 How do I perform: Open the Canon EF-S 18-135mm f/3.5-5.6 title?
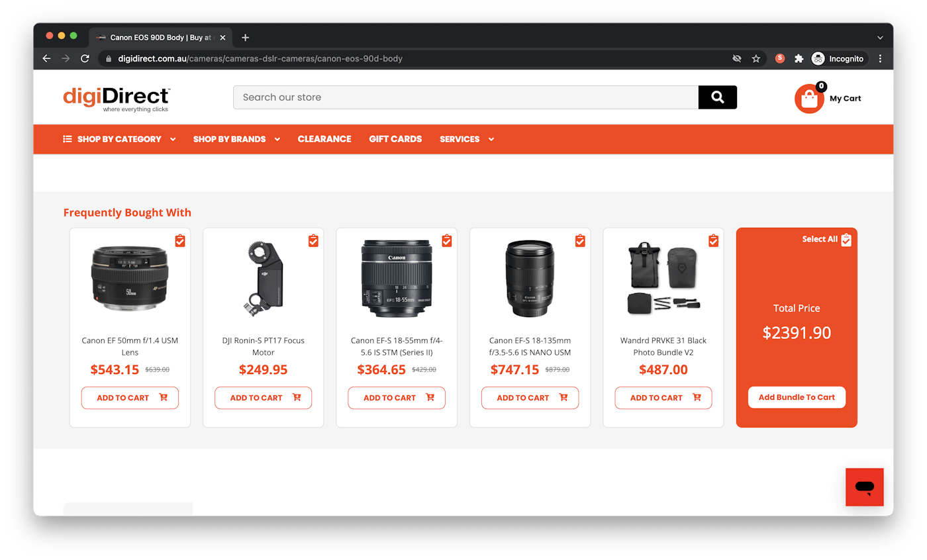pyautogui.click(x=530, y=346)
